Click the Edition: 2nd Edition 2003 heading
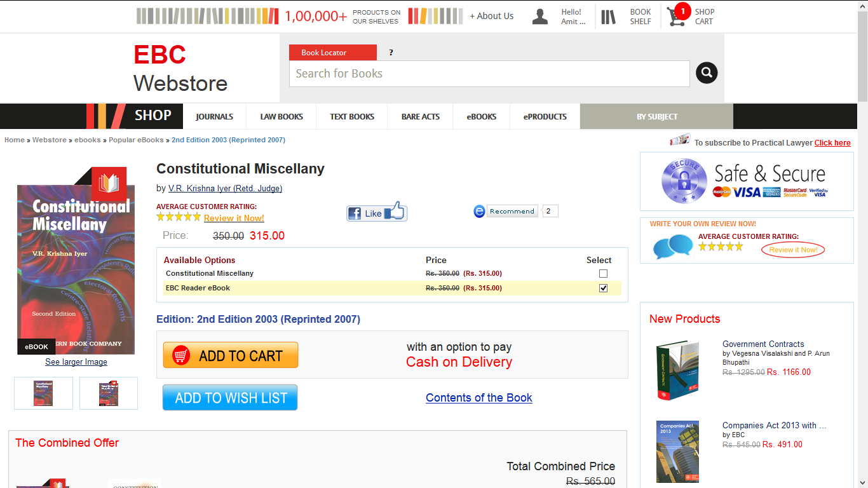The image size is (868, 488). (258, 319)
